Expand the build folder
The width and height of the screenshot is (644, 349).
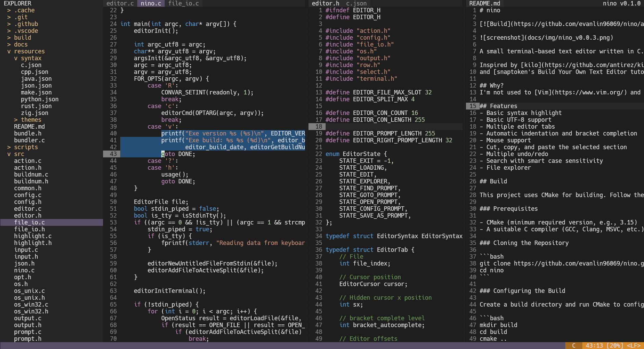click(19, 38)
